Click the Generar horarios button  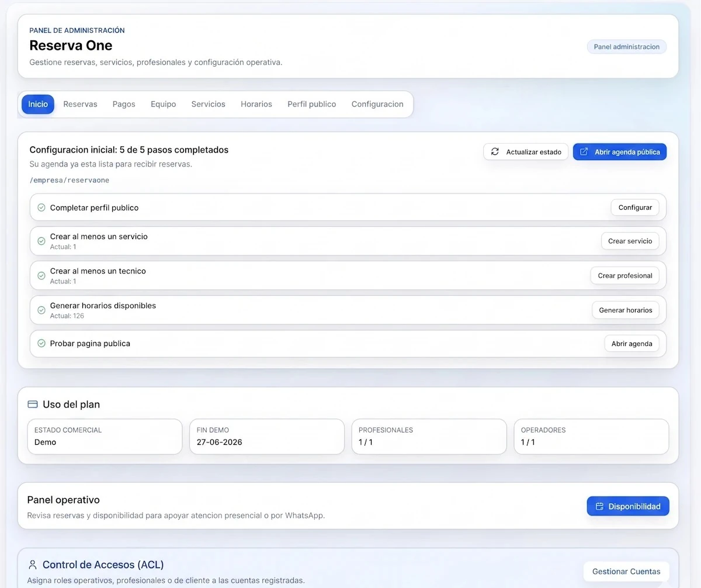pyautogui.click(x=626, y=310)
